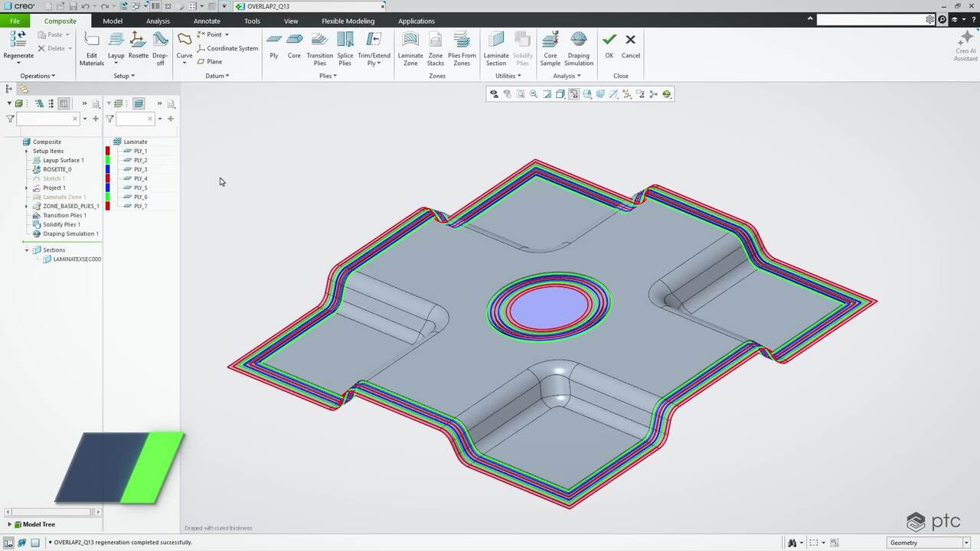Click the model tree filter search field
The image size is (980, 551).
click(x=44, y=119)
